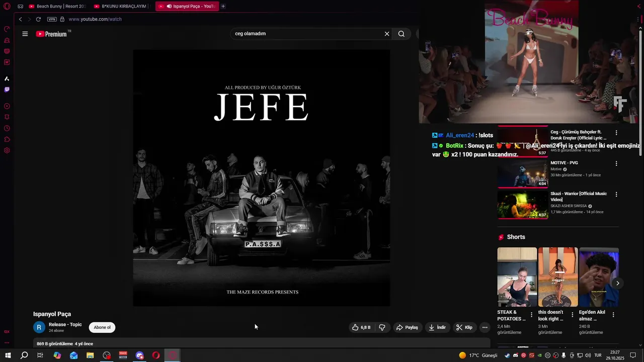Play STEAK & POTATOES short
Image resolution: width=644 pixels, height=362 pixels.
[517, 277]
